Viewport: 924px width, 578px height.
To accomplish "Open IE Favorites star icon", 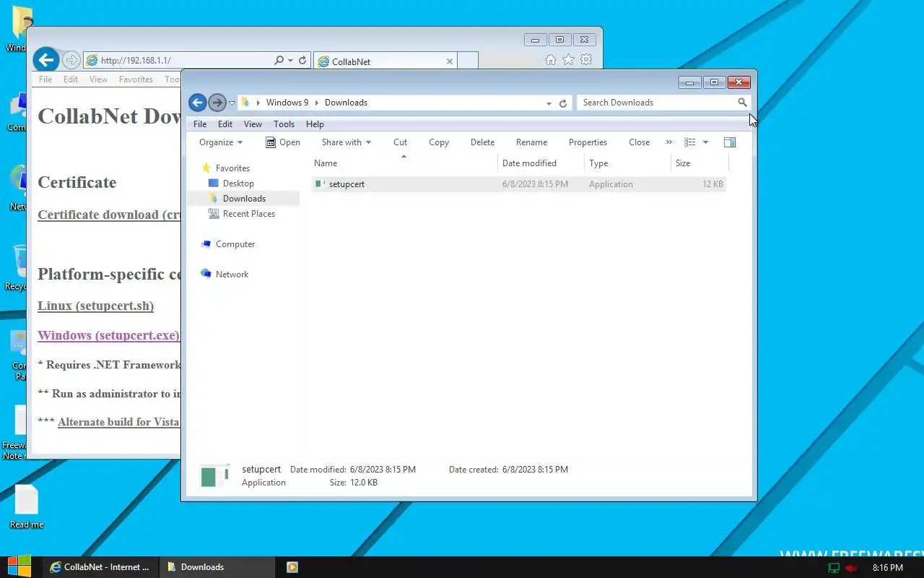I will coord(569,60).
